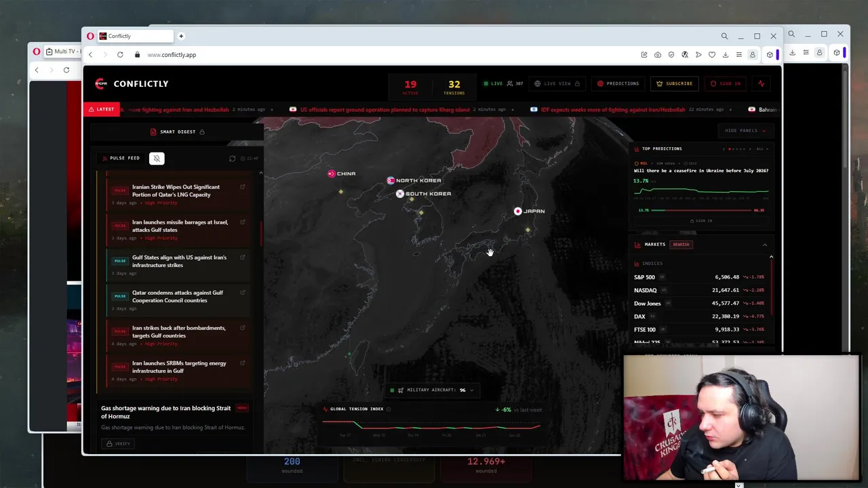Open the ALL predictions filter dropdown
The height and width of the screenshot is (488, 868).
point(762,149)
